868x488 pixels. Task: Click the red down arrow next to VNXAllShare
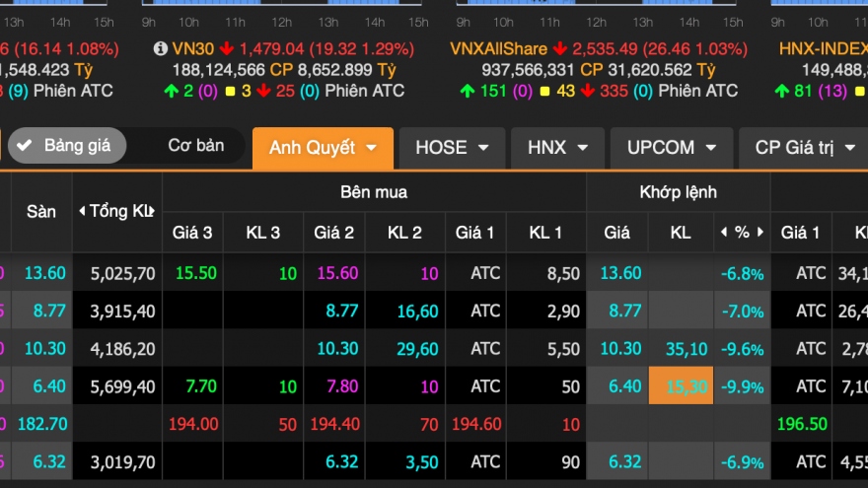[560, 47]
